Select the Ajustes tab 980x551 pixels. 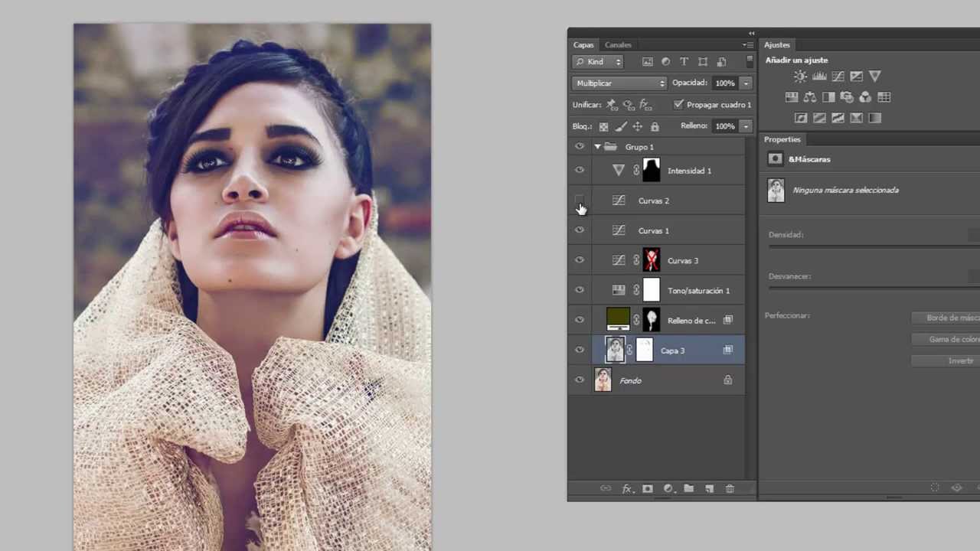click(x=777, y=45)
